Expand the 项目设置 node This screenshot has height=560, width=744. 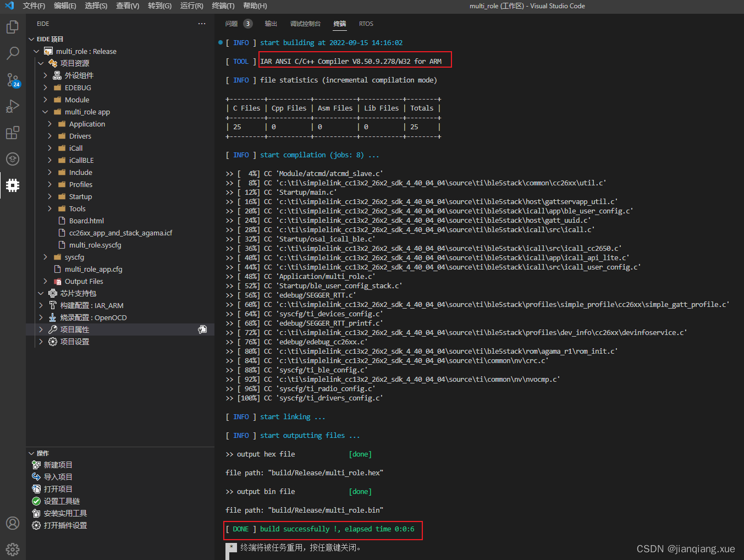point(40,341)
